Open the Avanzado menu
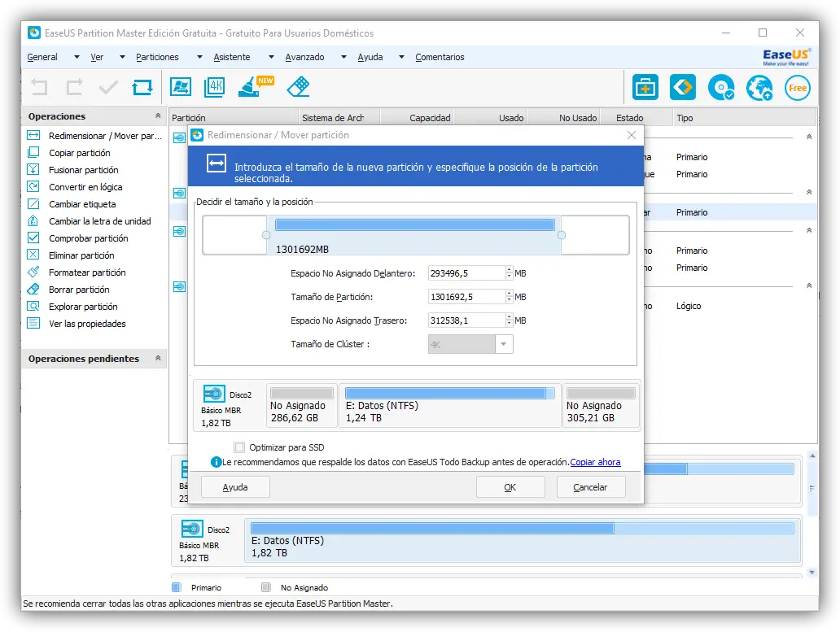 click(304, 57)
